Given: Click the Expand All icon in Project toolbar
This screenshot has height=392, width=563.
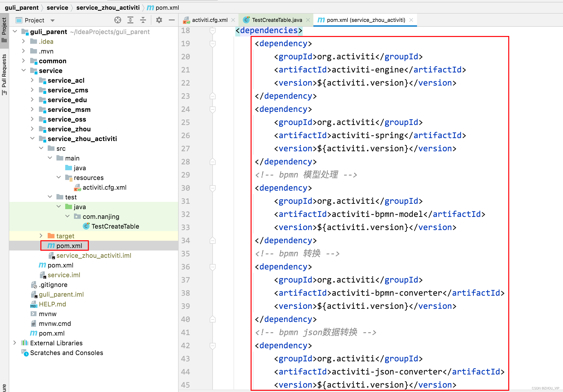Looking at the screenshot, I should [130, 20].
